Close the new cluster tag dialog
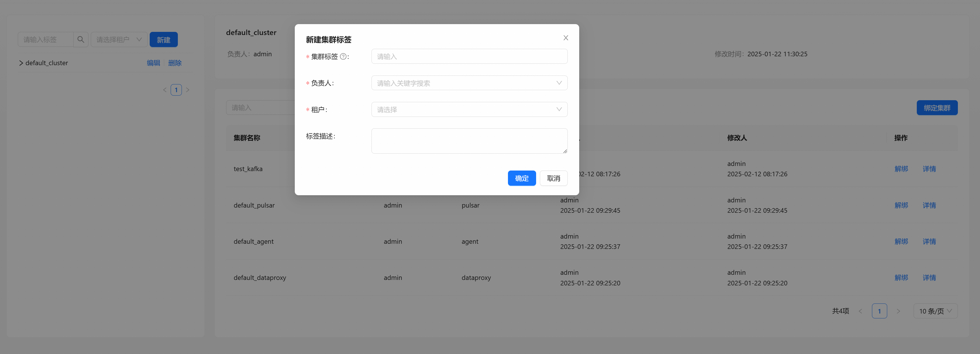The height and width of the screenshot is (354, 980). [x=565, y=38]
